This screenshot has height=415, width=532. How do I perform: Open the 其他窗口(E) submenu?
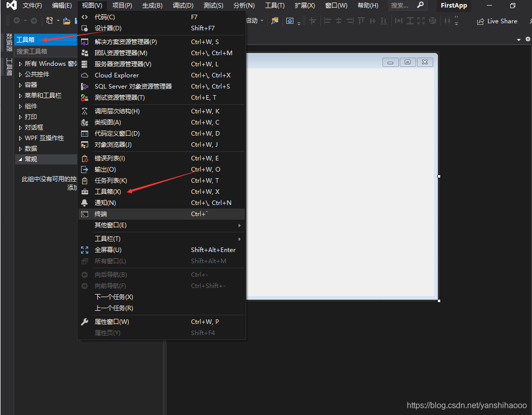click(x=162, y=225)
